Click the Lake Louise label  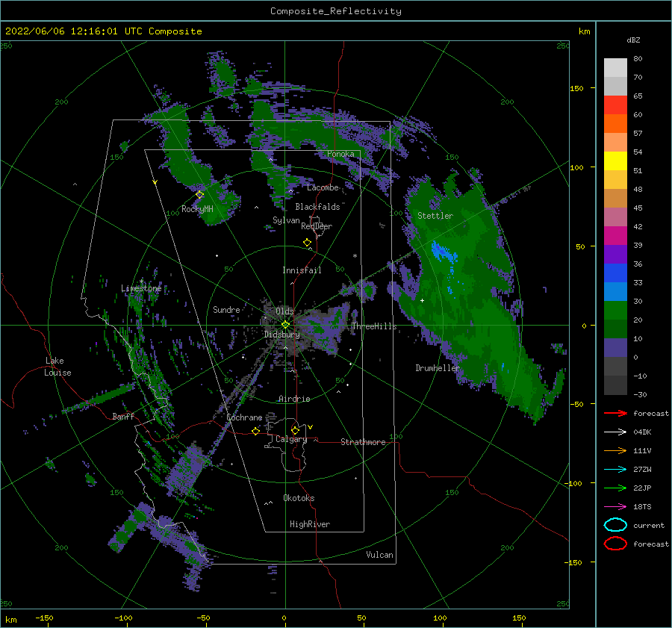point(57,367)
